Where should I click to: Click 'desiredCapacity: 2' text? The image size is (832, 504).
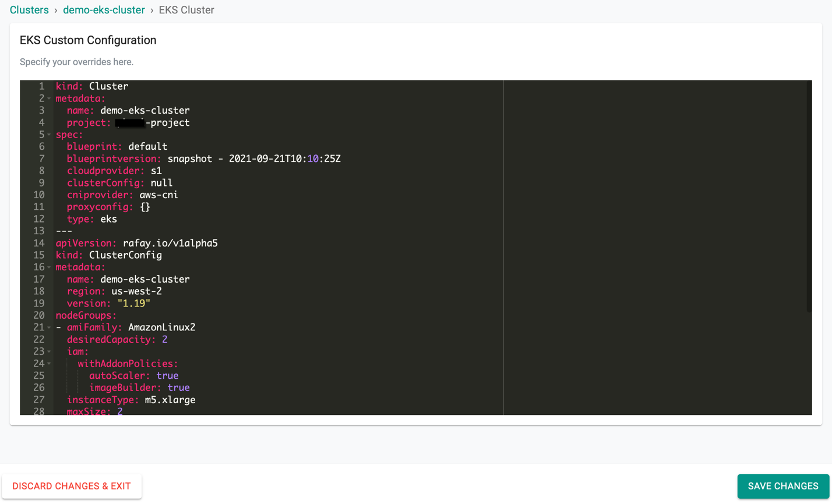pyautogui.click(x=117, y=340)
